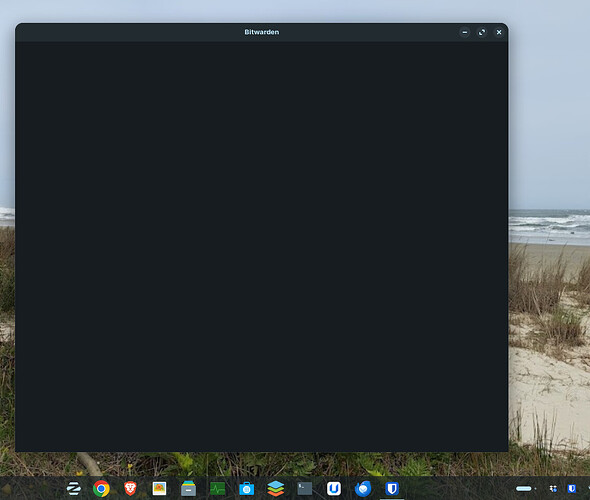Open the Bitwarden system tray icon
This screenshot has width=590, height=500.
click(572, 489)
